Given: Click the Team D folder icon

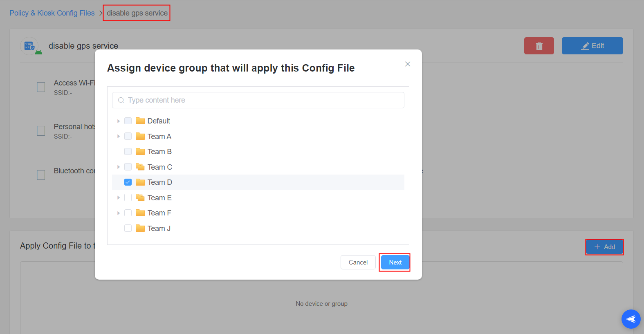Looking at the screenshot, I should coord(140,182).
